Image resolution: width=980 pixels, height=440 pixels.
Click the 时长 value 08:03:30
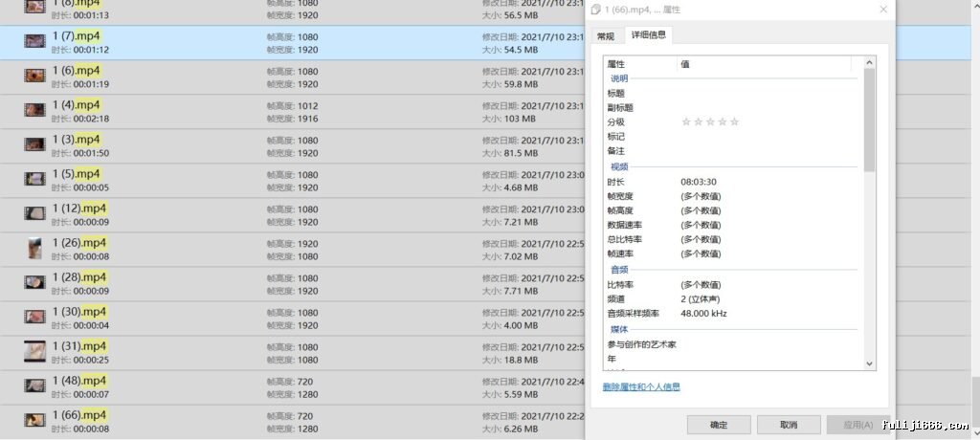tap(698, 182)
